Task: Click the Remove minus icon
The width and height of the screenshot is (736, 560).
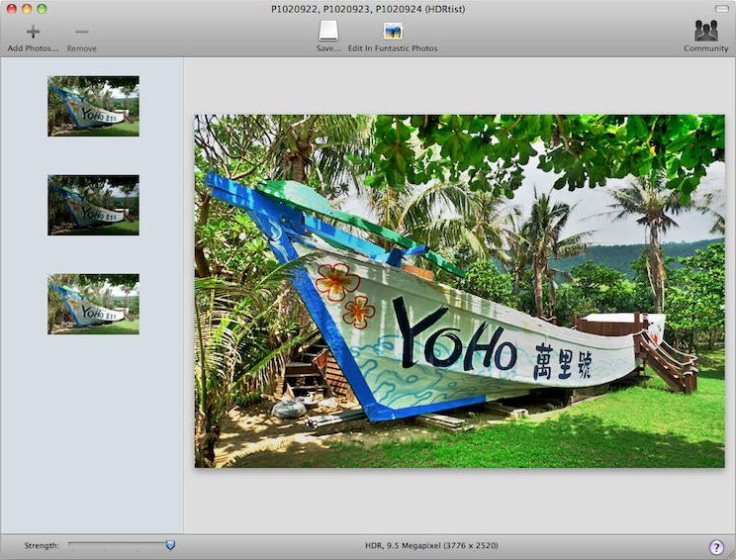Action: tap(82, 32)
